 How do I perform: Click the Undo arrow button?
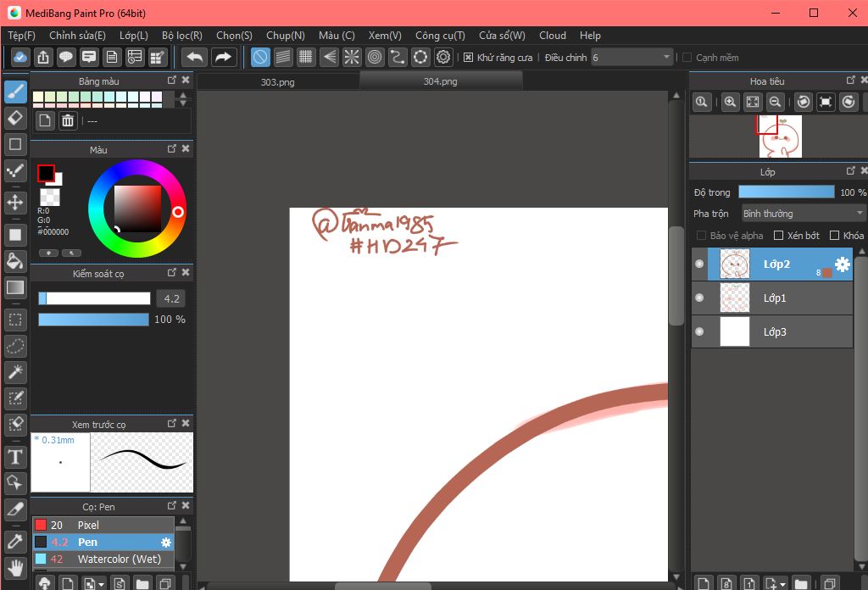[x=195, y=57]
